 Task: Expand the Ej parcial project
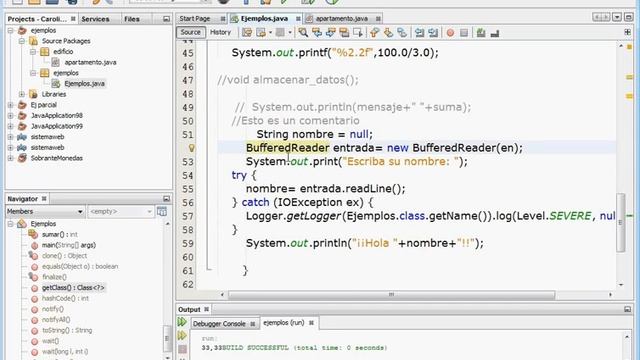pyautogui.click(x=11, y=105)
